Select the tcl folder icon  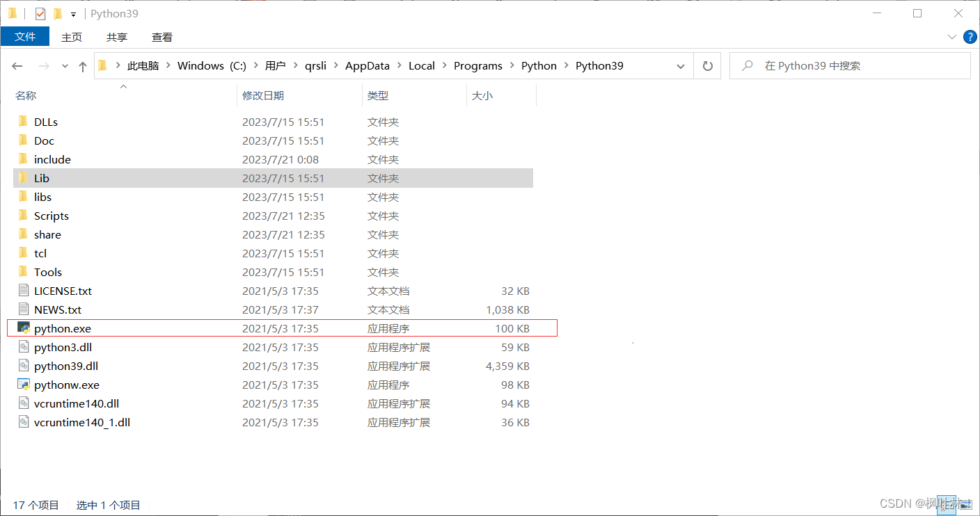[23, 253]
